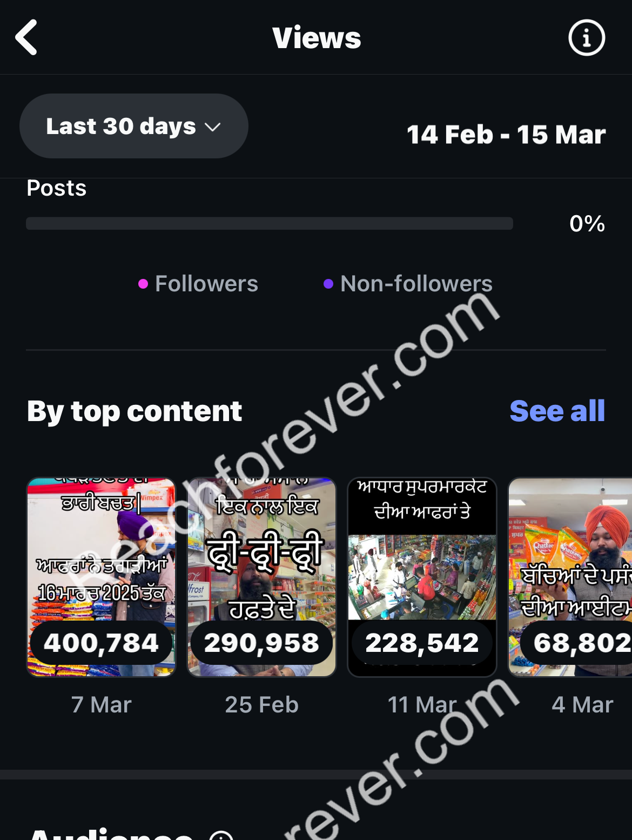
Task: Open the info circle icon
Action: click(587, 37)
